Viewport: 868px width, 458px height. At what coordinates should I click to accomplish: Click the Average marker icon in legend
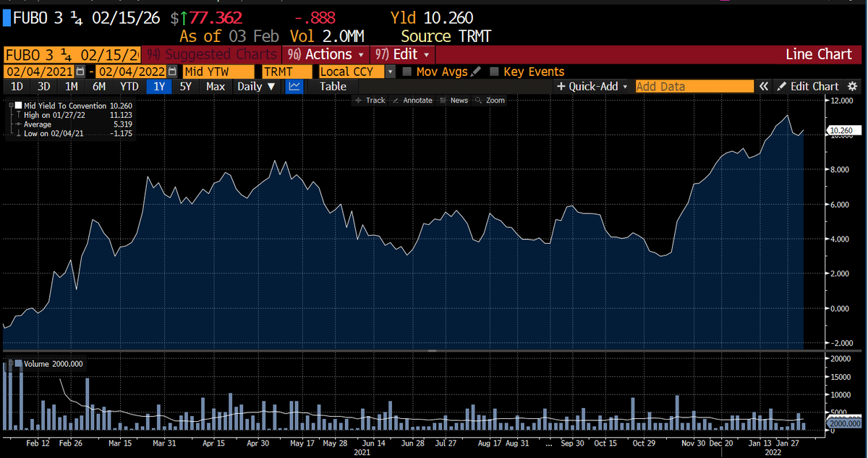click(17, 124)
